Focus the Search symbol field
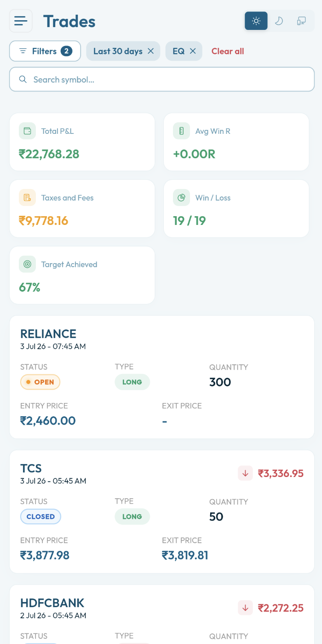The image size is (322, 644). (x=162, y=80)
